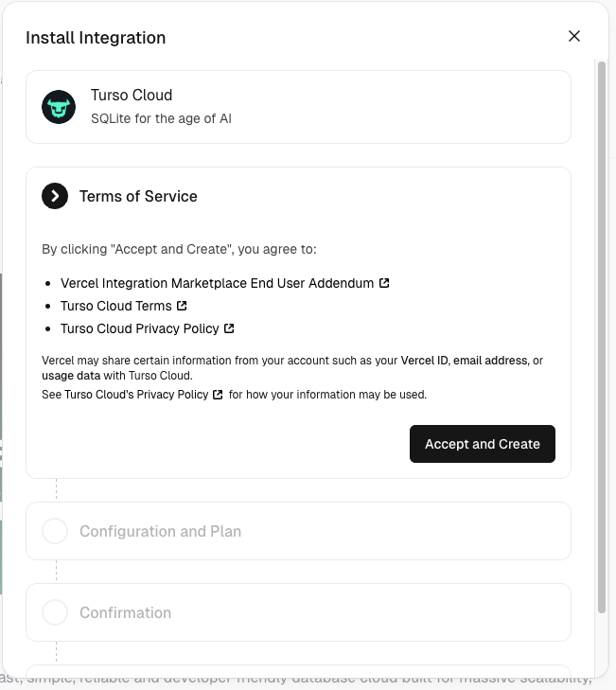Click the Install Integration dialog title
This screenshot has width=616, height=690.
point(96,38)
